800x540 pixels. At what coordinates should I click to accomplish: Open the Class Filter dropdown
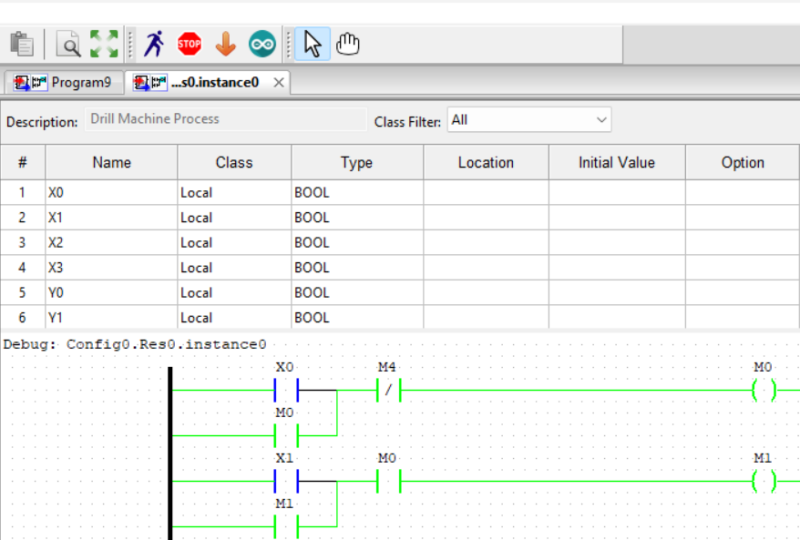[x=529, y=120]
